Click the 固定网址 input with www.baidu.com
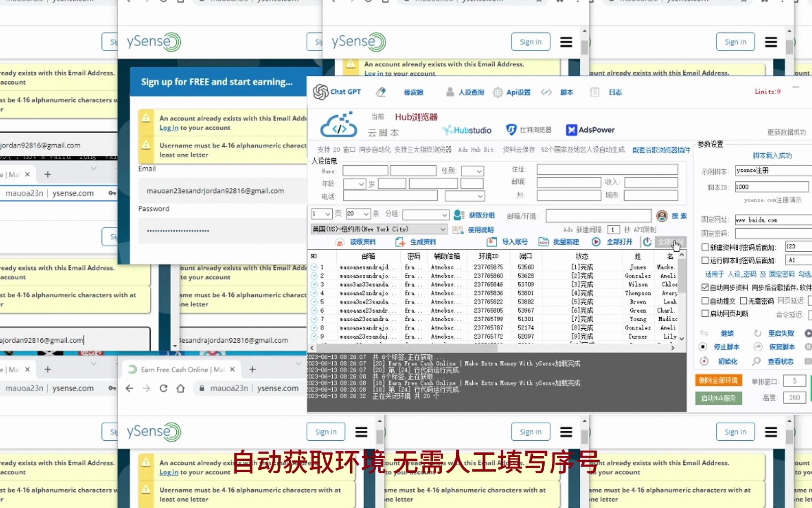This screenshot has height=508, width=812. point(773,220)
